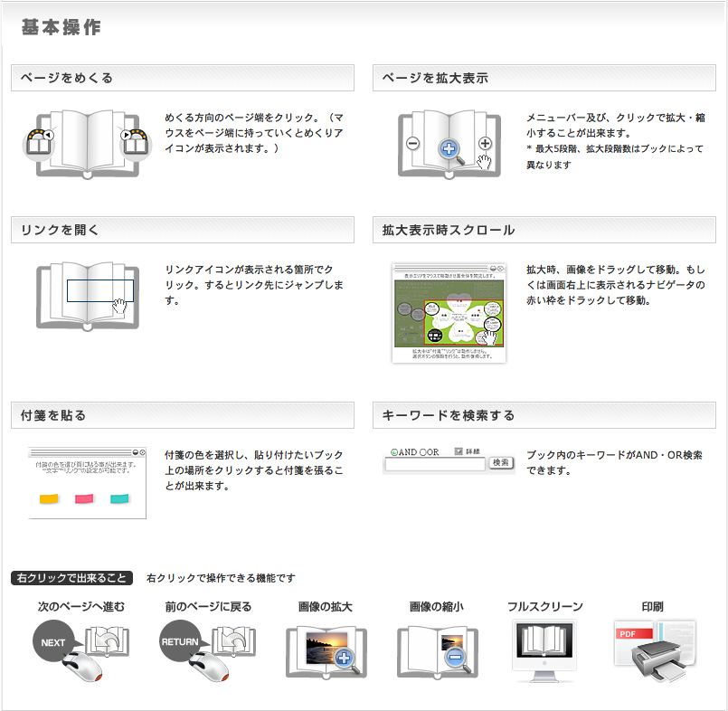This screenshot has width=728, height=711.
Task: Open the フルスクリーン monitor icon
Action: [x=545, y=644]
